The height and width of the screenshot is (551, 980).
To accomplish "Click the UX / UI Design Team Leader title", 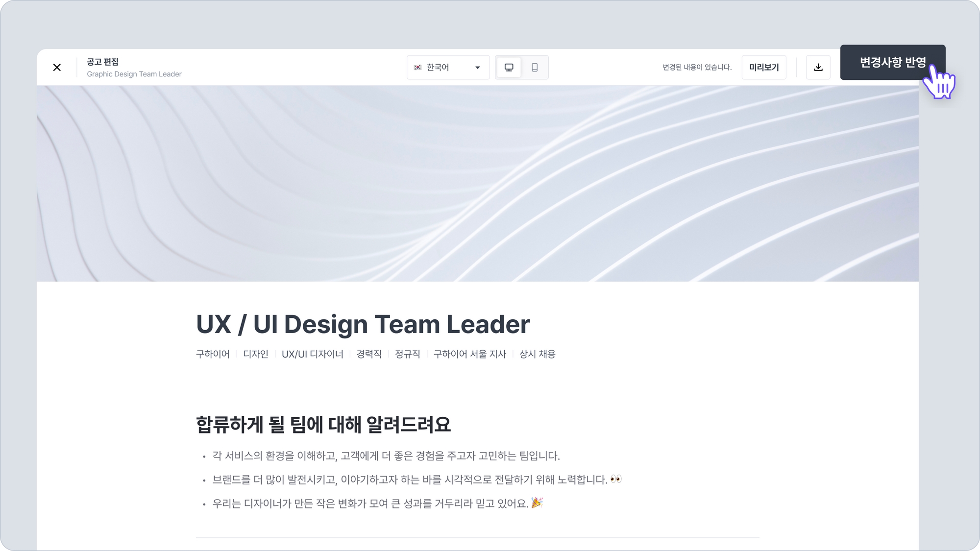I will click(363, 324).
